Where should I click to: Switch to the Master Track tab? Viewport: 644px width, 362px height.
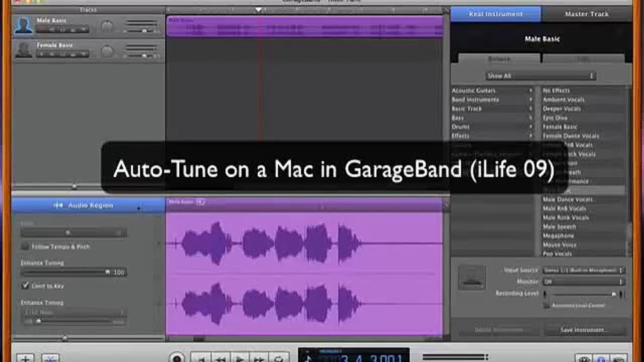coord(586,14)
